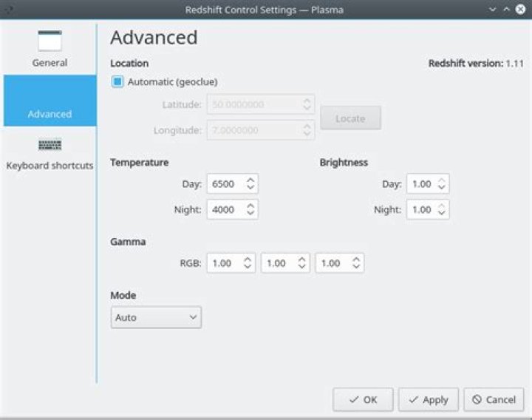Open the Mode dropdown set to Auto
Screen dimensions: 532x420
pos(156,317)
